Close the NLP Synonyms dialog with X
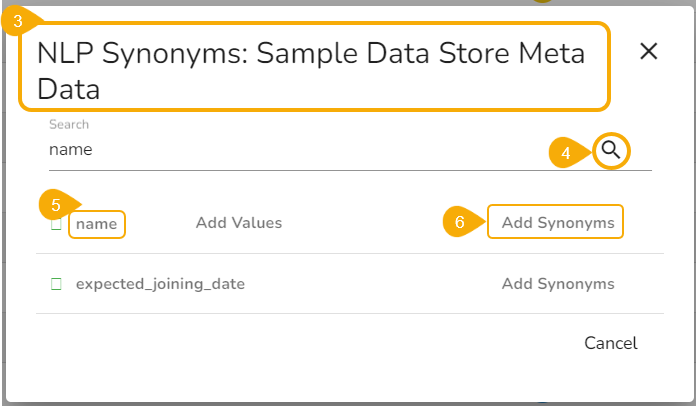Viewport: 696px width, 406px height. (x=648, y=52)
